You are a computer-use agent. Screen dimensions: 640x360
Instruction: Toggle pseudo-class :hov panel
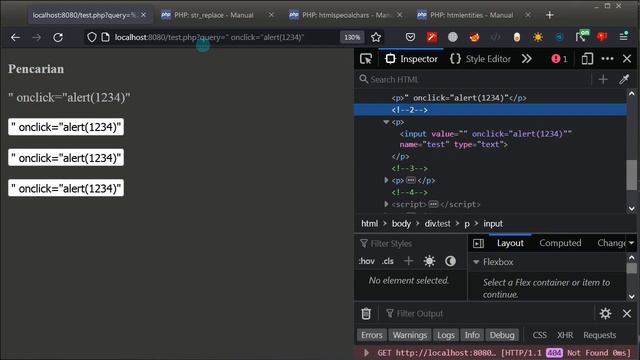367,261
